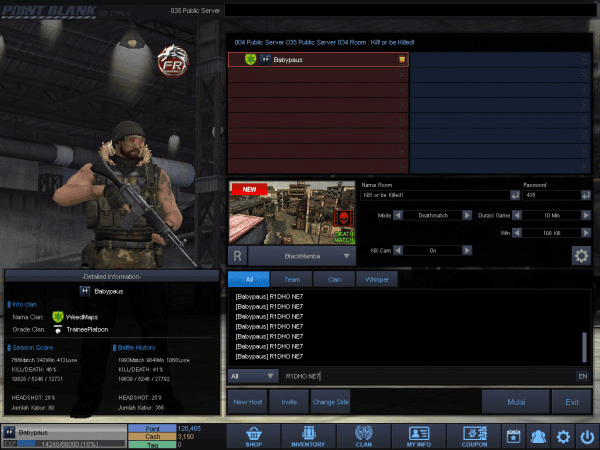This screenshot has width=600, height=450.
Task: Toggle EN language input button
Action: tap(583, 376)
